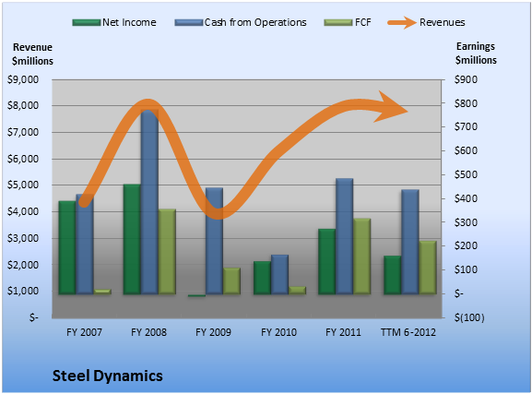Viewport: 532px width, 394px height.
Task: Click the $(100) earnings axis value
Action: pos(469,318)
